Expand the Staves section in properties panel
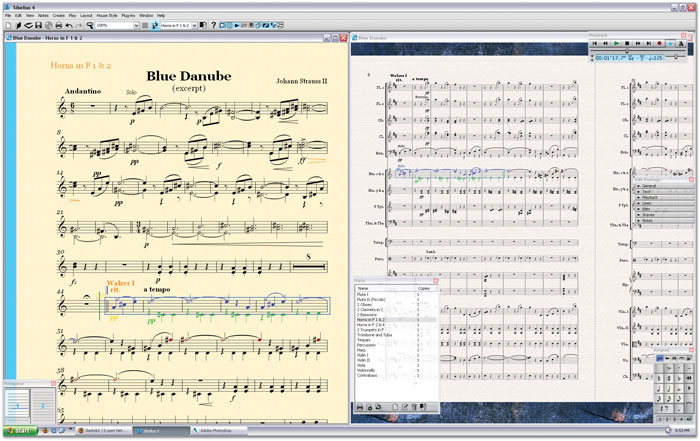The image size is (700, 441). pyautogui.click(x=665, y=215)
